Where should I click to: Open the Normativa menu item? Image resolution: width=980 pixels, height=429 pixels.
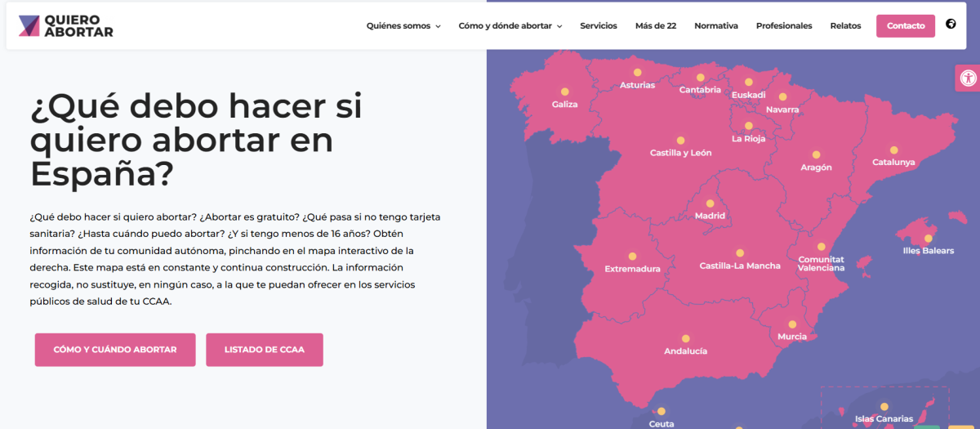[716, 26]
